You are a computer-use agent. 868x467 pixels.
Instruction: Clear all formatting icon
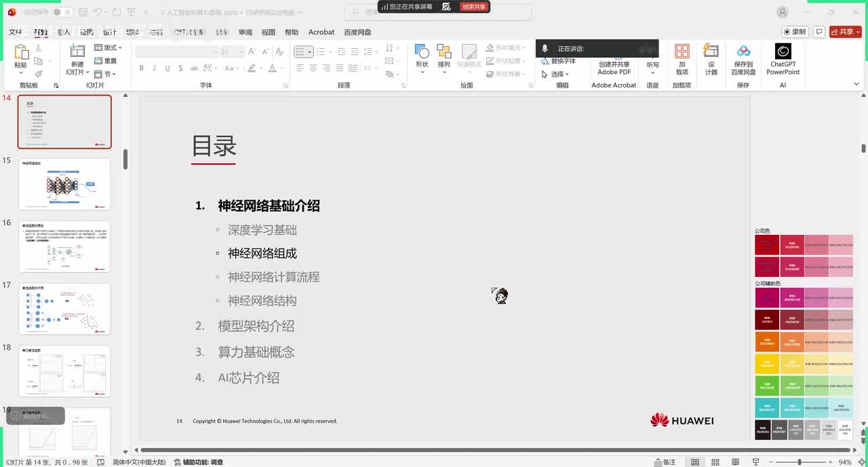click(x=281, y=52)
